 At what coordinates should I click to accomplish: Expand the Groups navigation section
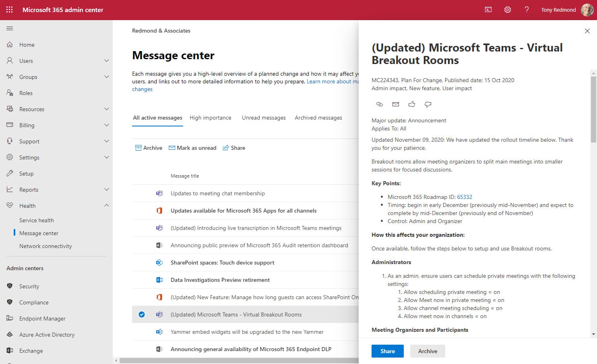107,77
